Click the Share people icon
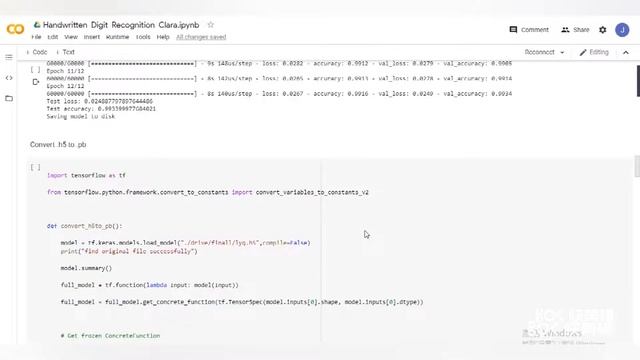The height and width of the screenshot is (360, 640). pos(565,29)
